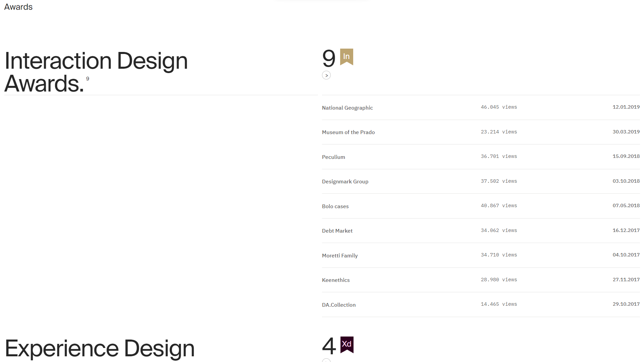Screen dimensions: 644x362
Task: Click the Experience Design heading
Action: 100,349
